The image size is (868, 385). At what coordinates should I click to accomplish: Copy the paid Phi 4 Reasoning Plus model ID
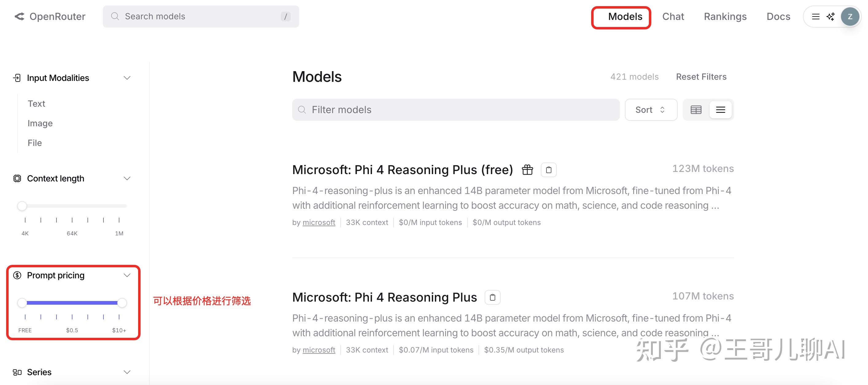coord(492,298)
